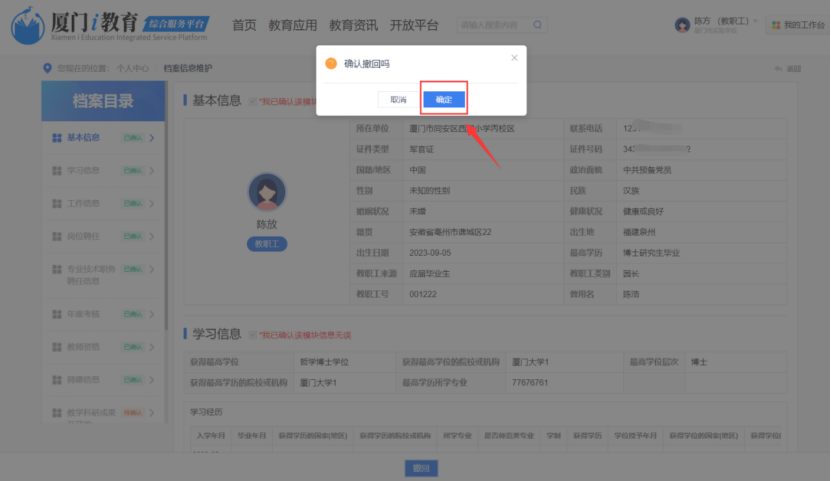Click the orange question mark icon in the dialog
This screenshot has height=481, width=831.
[x=331, y=63]
